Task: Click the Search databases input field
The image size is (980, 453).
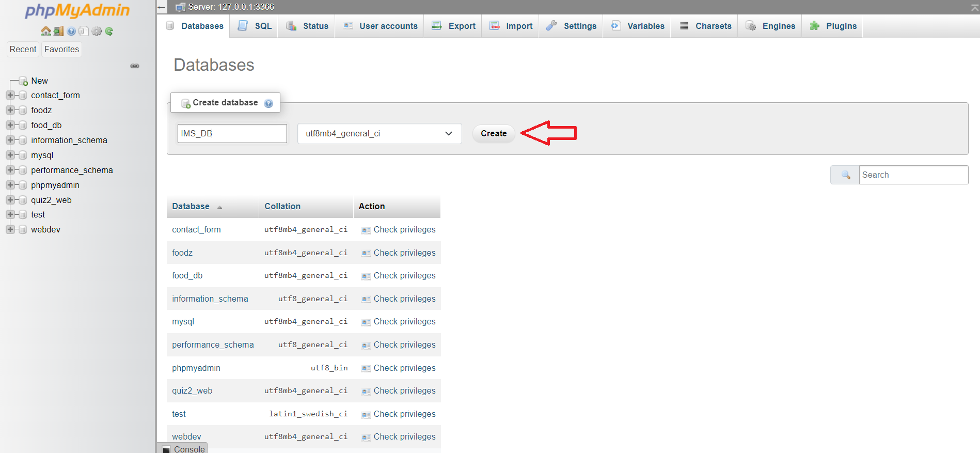Action: pos(913,175)
